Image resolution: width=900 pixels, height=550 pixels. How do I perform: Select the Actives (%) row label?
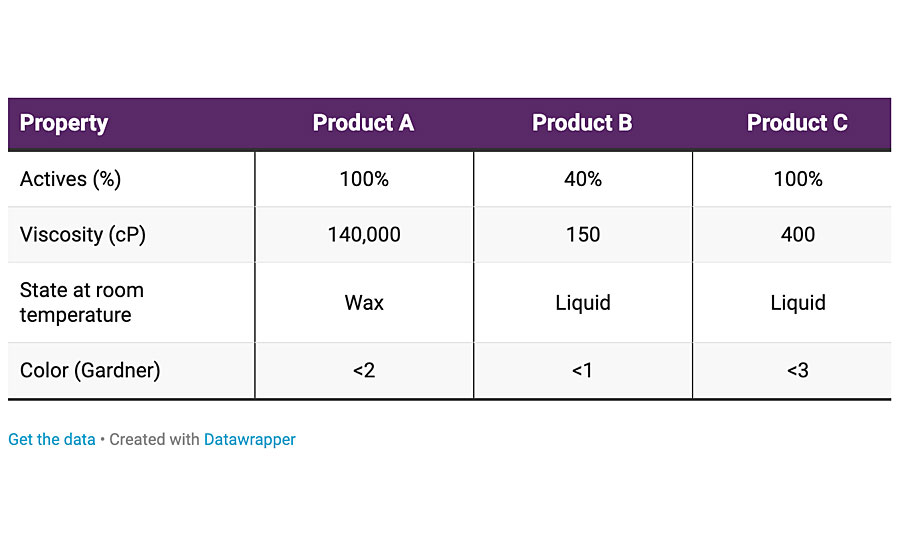(x=70, y=179)
